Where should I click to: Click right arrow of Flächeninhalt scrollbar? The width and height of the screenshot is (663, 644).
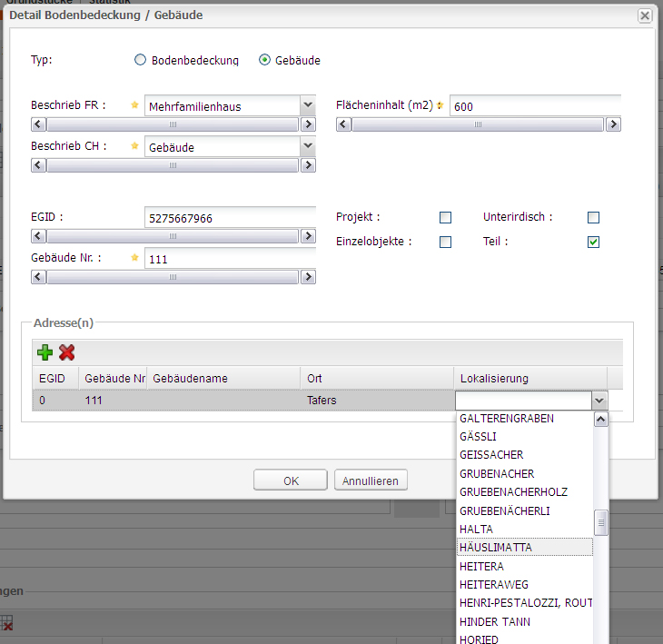click(x=614, y=124)
